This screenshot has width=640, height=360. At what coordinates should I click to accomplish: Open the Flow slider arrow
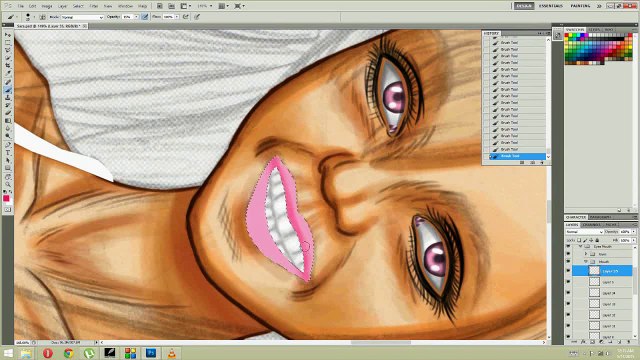pyautogui.click(x=177, y=17)
